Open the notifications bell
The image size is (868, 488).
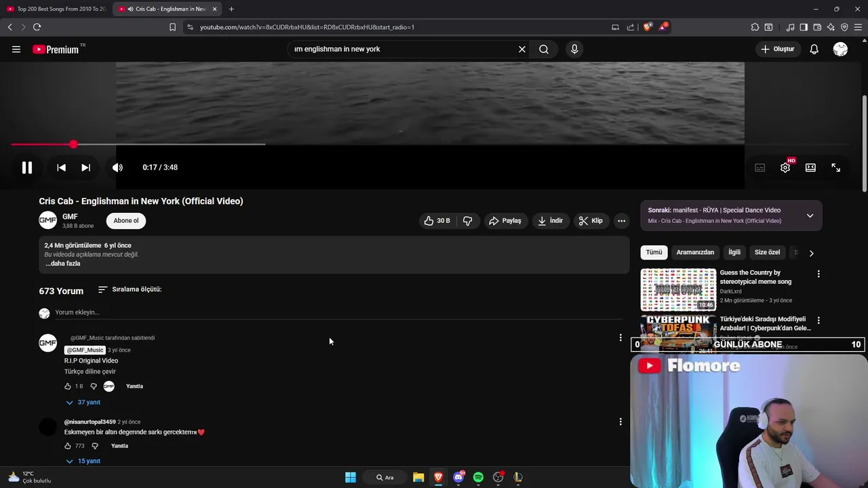coord(814,49)
